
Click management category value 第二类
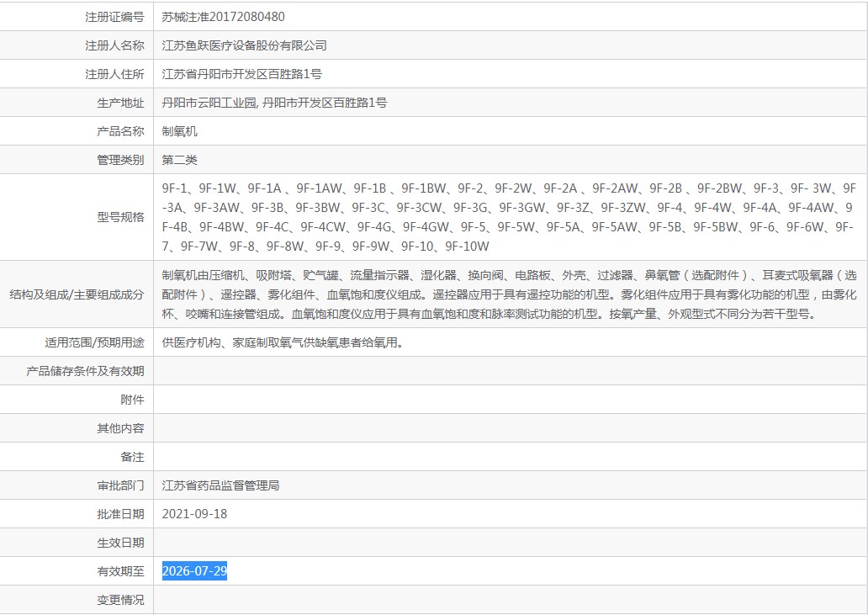click(179, 160)
